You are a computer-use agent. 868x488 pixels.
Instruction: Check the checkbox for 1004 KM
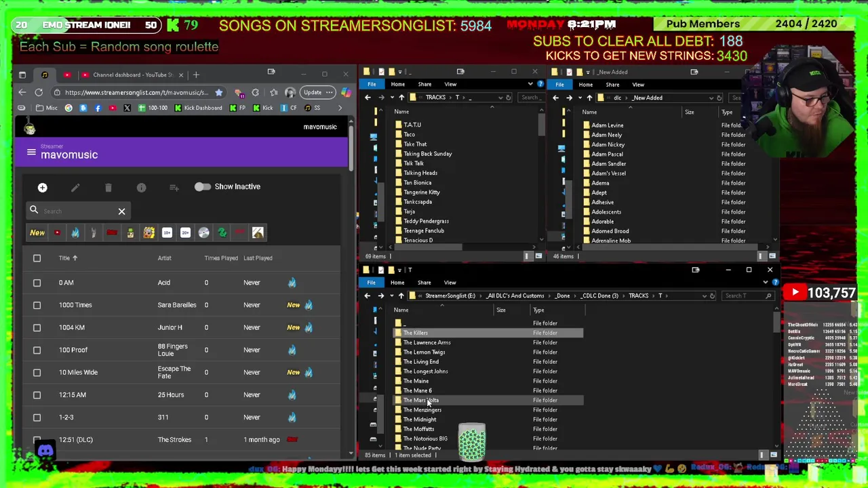[37, 327]
